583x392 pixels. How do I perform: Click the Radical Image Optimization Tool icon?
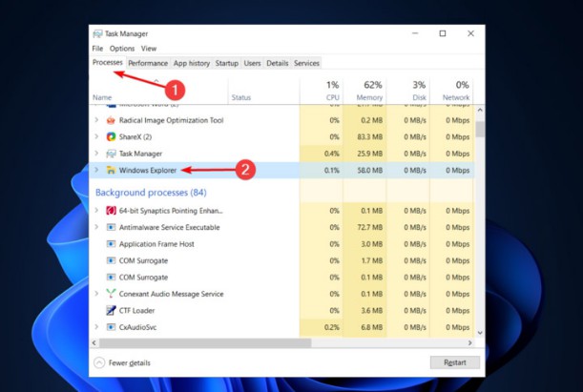[111, 121]
